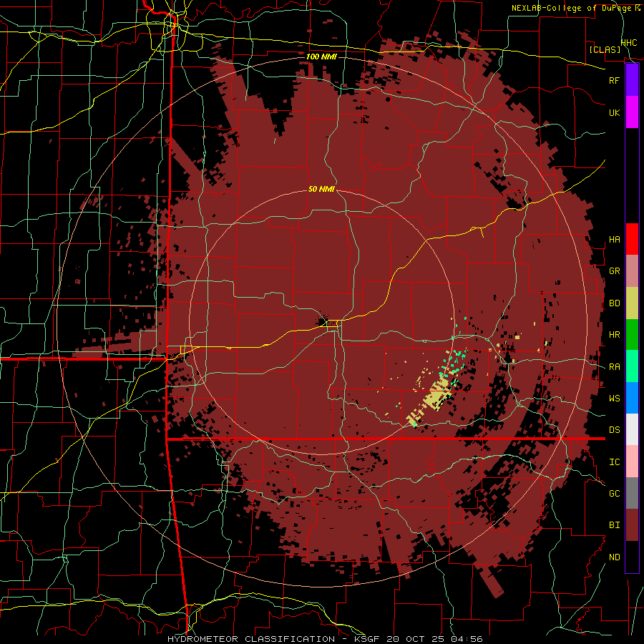Click the 'RA' legend label
The height and width of the screenshot is (644, 644).
click(x=614, y=367)
